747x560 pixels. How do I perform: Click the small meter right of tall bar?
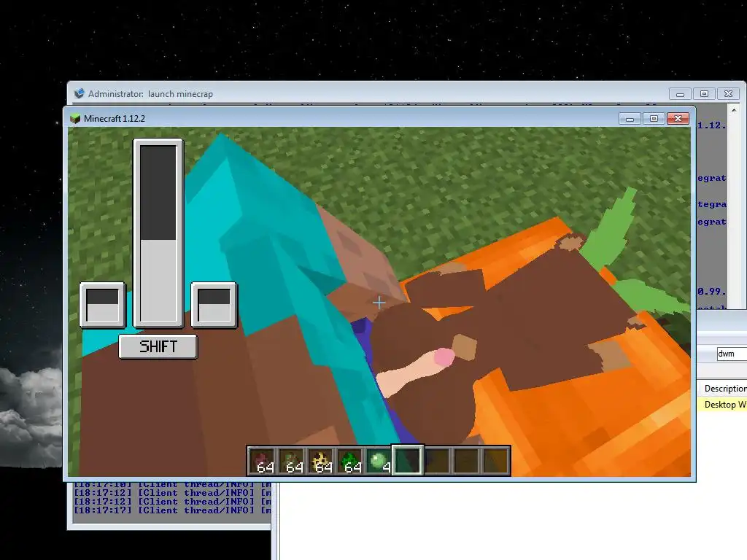coord(214,306)
